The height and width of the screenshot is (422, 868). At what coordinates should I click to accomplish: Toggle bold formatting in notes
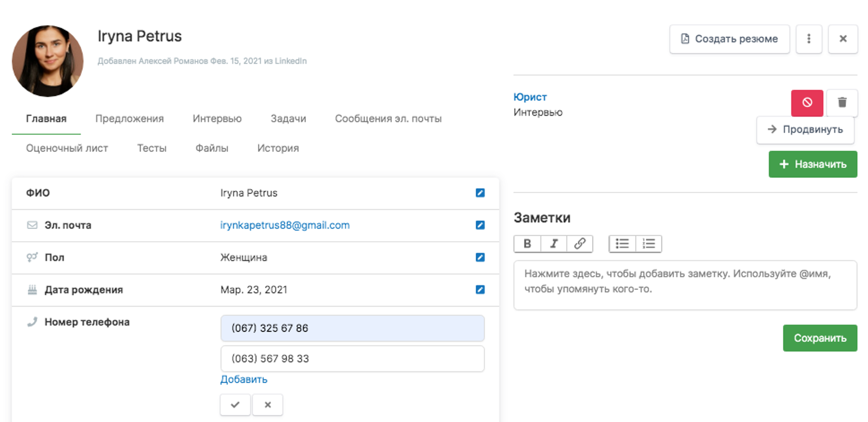[527, 244]
